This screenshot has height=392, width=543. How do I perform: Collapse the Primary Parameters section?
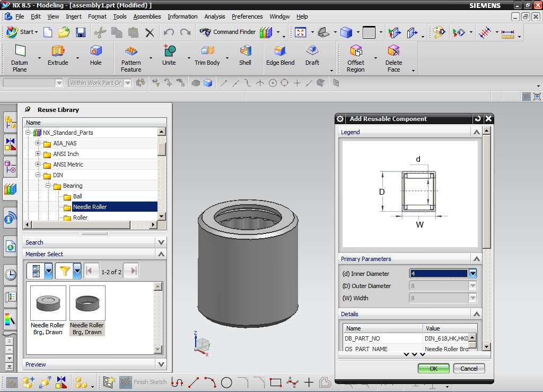coord(477,259)
